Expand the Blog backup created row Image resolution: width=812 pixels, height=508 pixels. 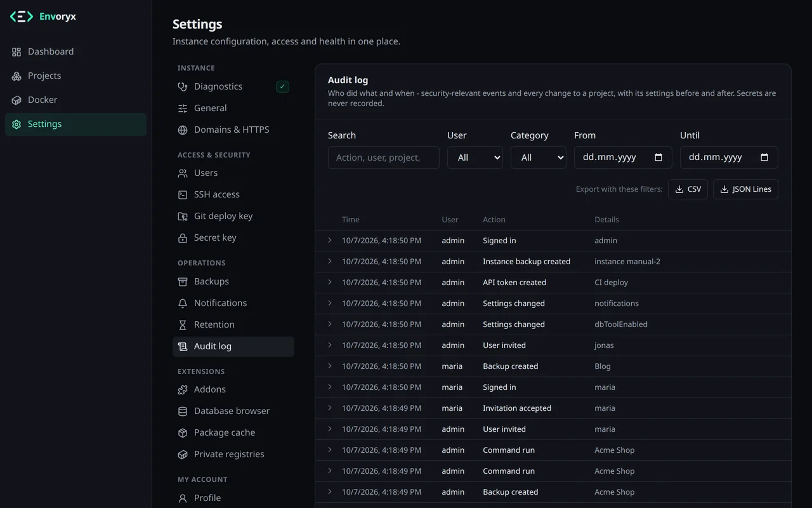[330, 366]
